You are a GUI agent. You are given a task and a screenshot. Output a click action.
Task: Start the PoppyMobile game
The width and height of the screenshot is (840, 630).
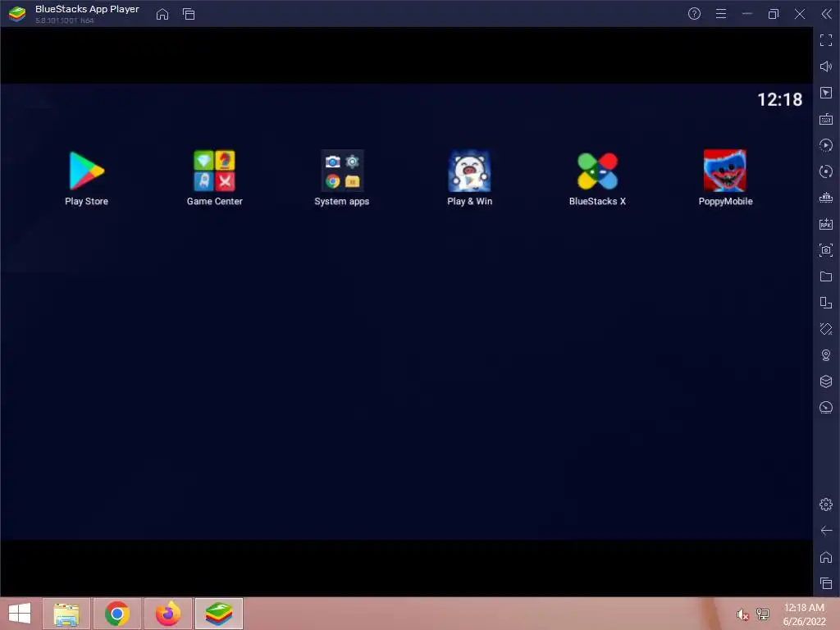(x=725, y=171)
